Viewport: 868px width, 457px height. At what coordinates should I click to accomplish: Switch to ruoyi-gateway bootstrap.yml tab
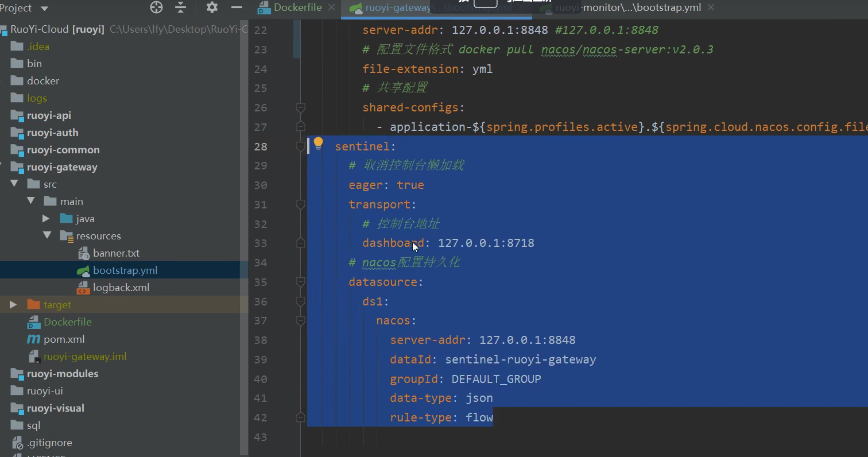pyautogui.click(x=436, y=8)
